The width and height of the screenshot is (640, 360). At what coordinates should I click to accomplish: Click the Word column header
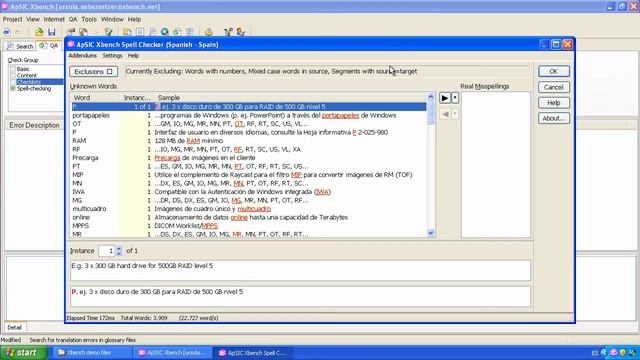tap(96, 98)
